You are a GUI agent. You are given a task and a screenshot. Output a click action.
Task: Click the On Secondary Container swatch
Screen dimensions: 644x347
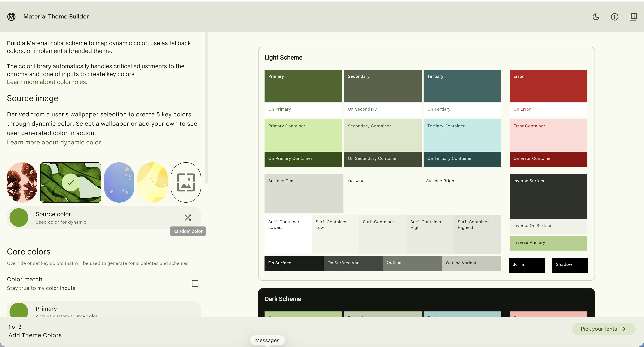(x=383, y=159)
